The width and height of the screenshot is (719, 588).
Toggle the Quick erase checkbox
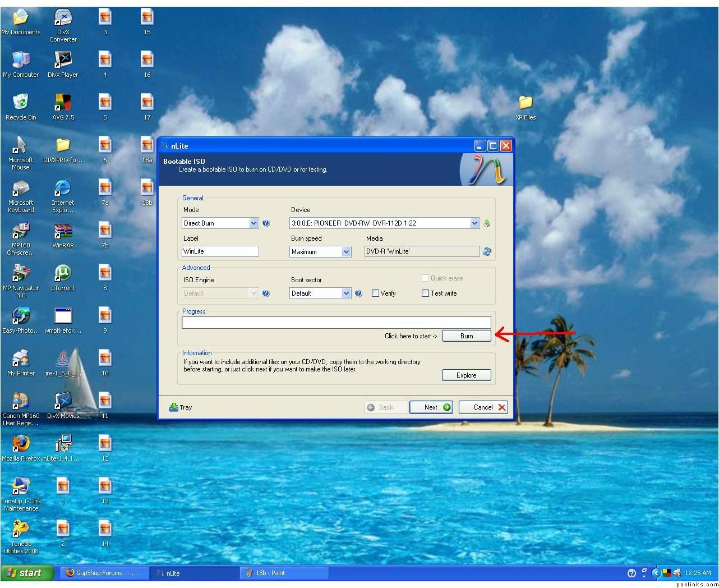[425, 278]
